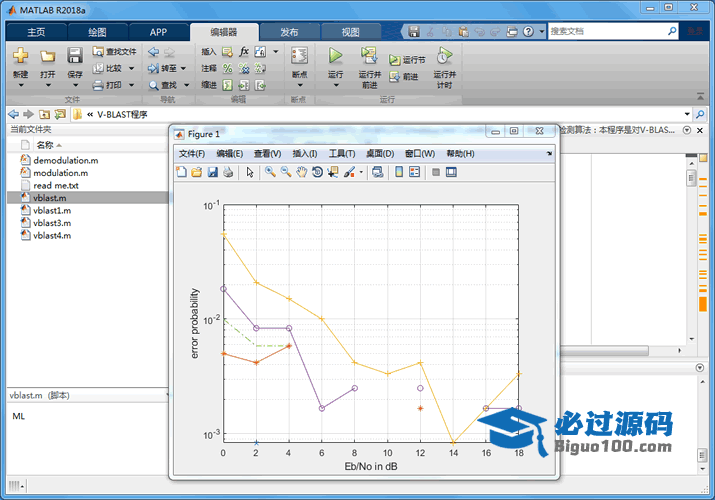The width and height of the screenshot is (715, 500).
Task: Toggle the Insert Colorbar button in Figure toolbar
Action: click(399, 172)
